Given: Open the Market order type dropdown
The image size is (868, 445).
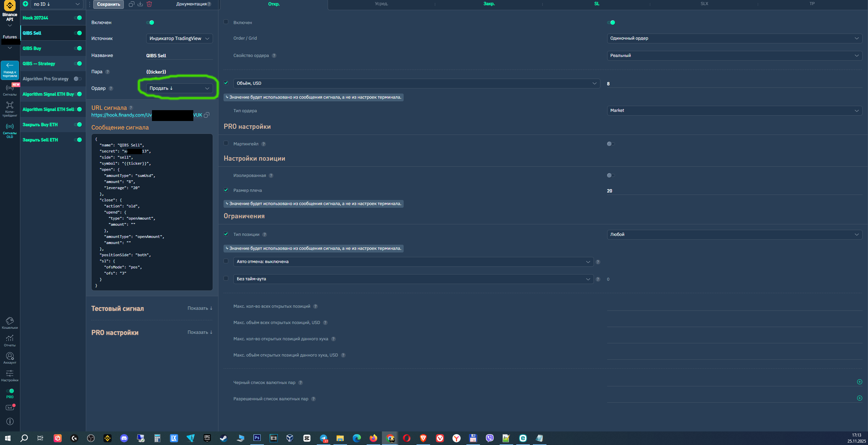Looking at the screenshot, I should [734, 110].
